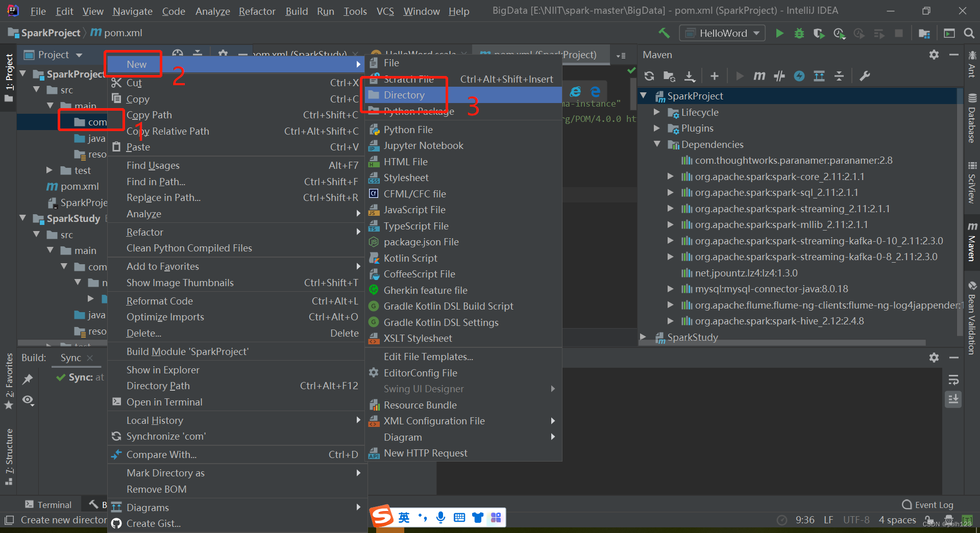980x533 pixels.
Task: Open the IME toolbox grid icon
Action: (496, 518)
